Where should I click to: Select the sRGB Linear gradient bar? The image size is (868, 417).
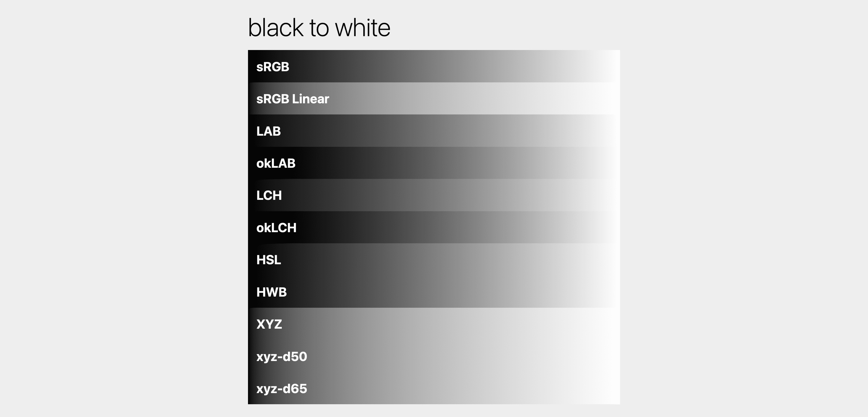tap(434, 98)
